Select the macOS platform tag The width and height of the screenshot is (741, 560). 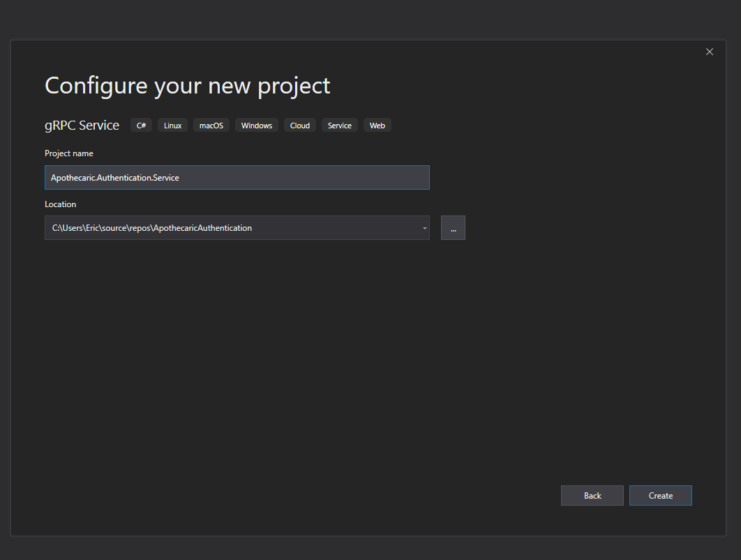click(x=211, y=126)
